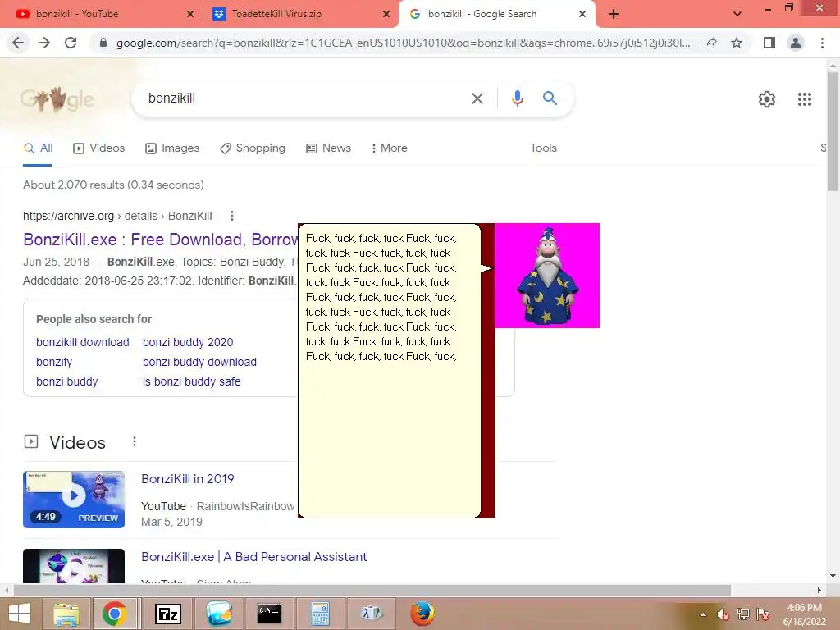This screenshot has height=630, width=840.
Task: Play the BonziKill in 2019 thumbnail preview
Action: (x=74, y=500)
